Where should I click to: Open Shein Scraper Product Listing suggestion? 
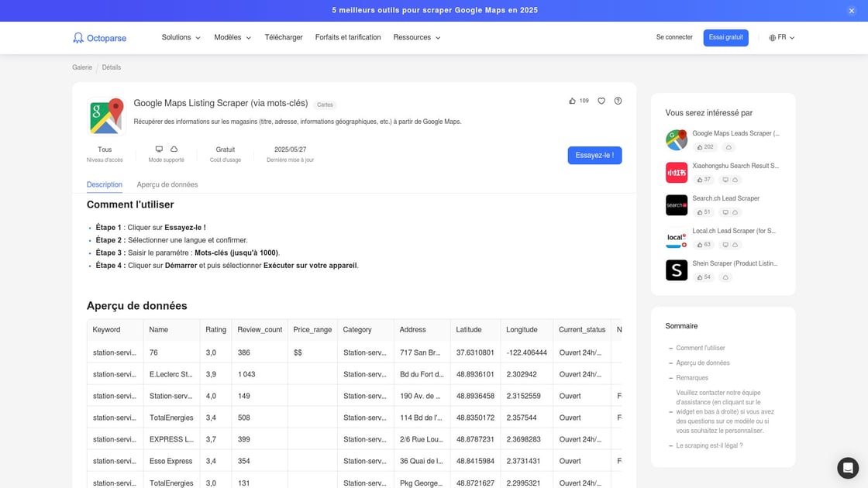click(x=735, y=264)
